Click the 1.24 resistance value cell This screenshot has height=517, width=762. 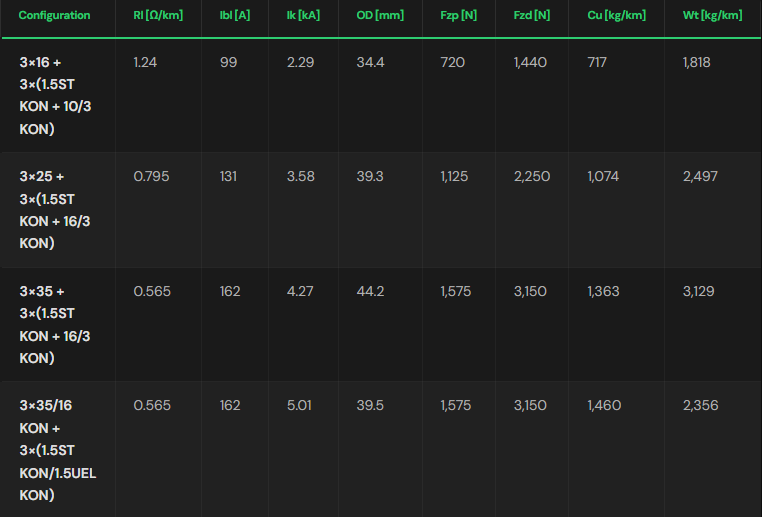pos(145,62)
